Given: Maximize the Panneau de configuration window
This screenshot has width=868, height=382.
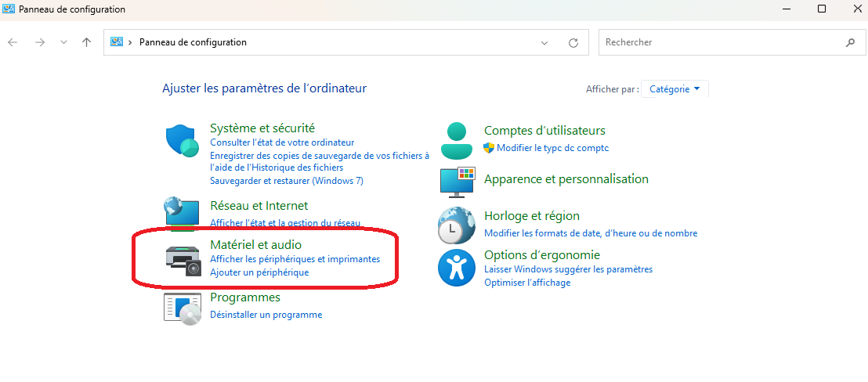Looking at the screenshot, I should pos(822,9).
